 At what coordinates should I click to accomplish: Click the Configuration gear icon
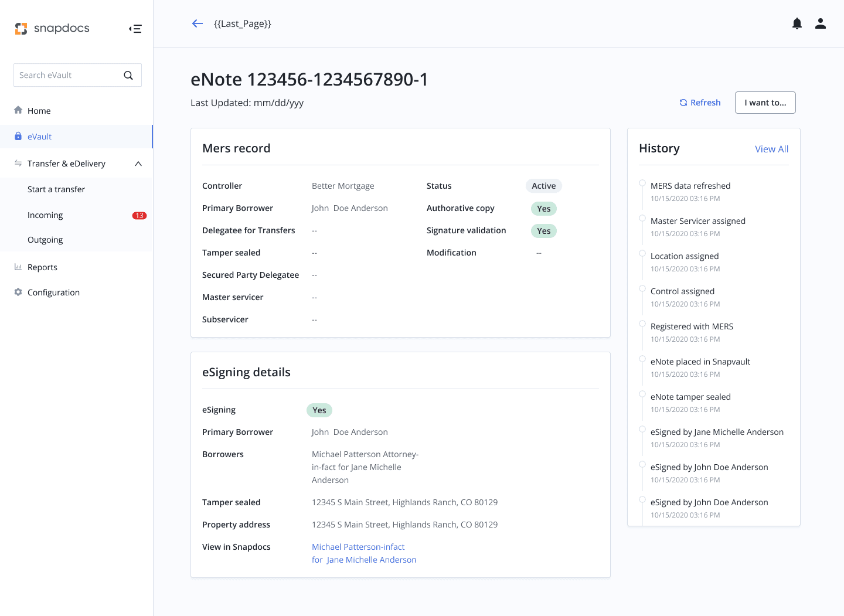(18, 292)
